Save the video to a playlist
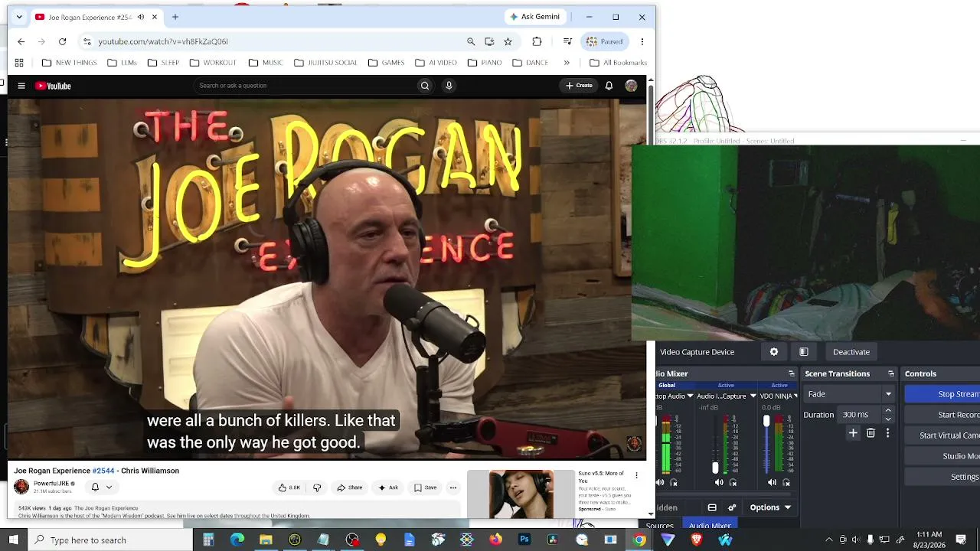This screenshot has height=551, width=980. pos(425,487)
